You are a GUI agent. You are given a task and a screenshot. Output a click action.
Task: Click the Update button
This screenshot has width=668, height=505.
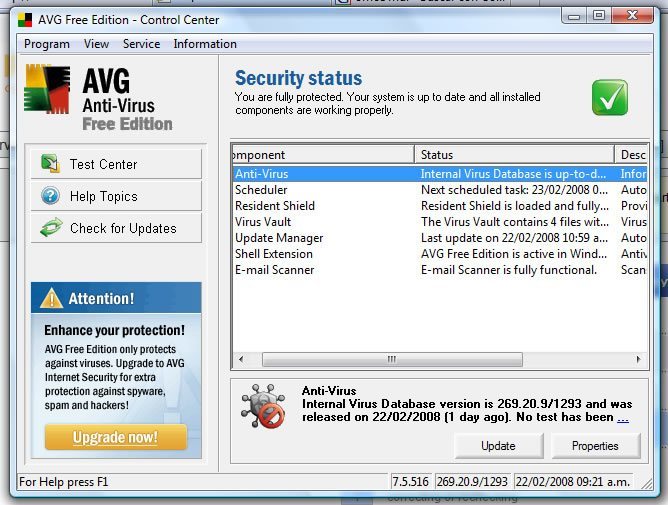point(498,446)
